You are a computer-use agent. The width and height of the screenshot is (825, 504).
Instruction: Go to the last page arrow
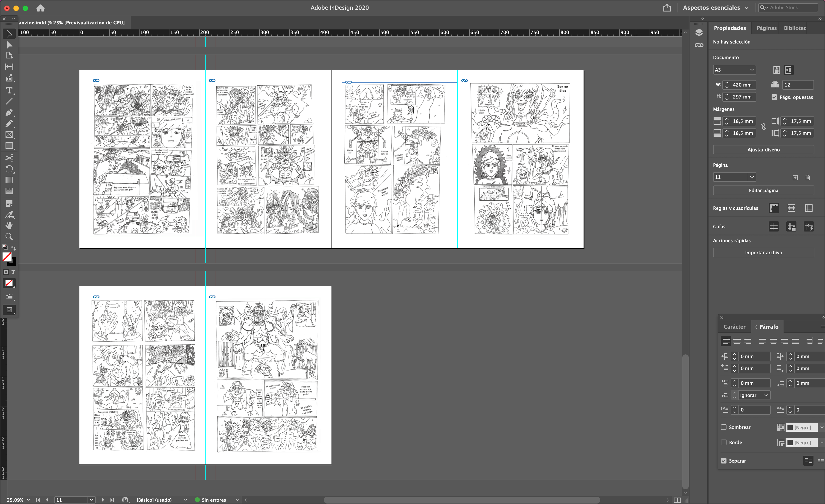tap(113, 500)
